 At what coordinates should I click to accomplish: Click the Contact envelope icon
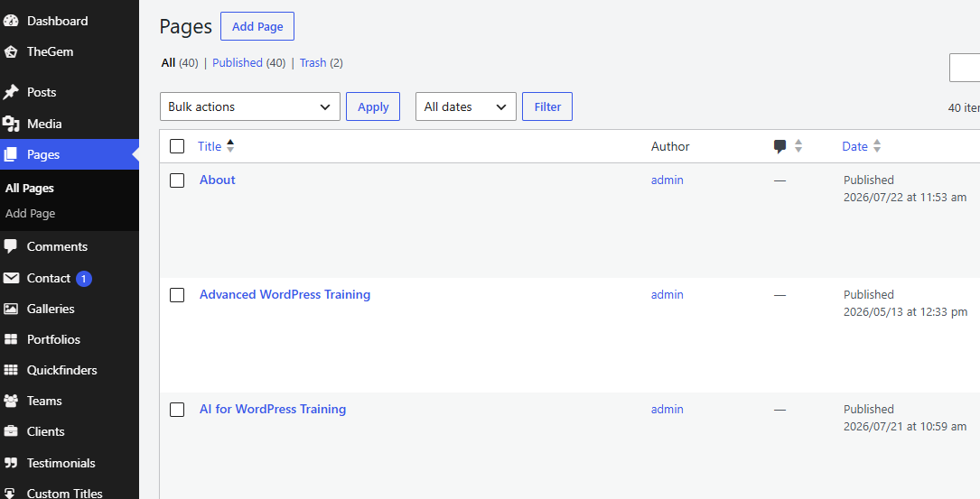[11, 278]
